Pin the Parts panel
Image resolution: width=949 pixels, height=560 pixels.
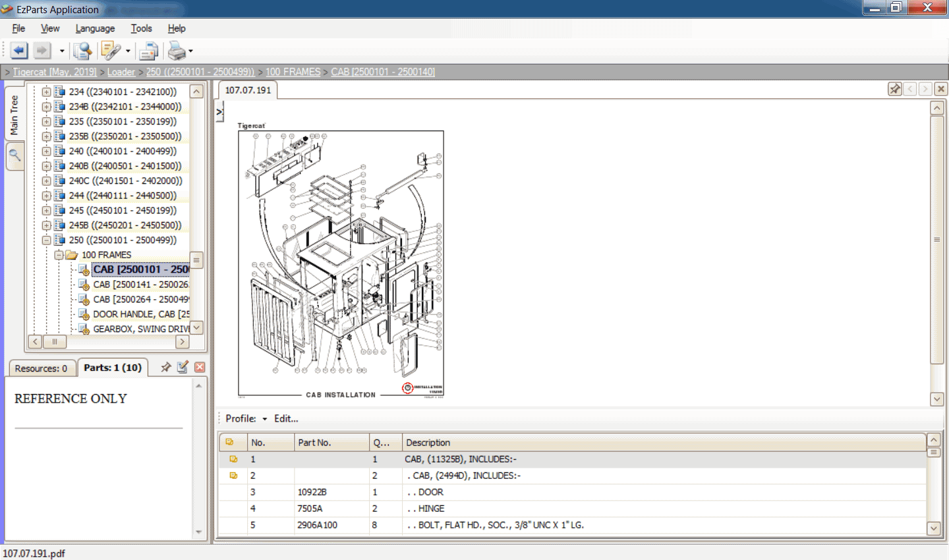pos(165,367)
